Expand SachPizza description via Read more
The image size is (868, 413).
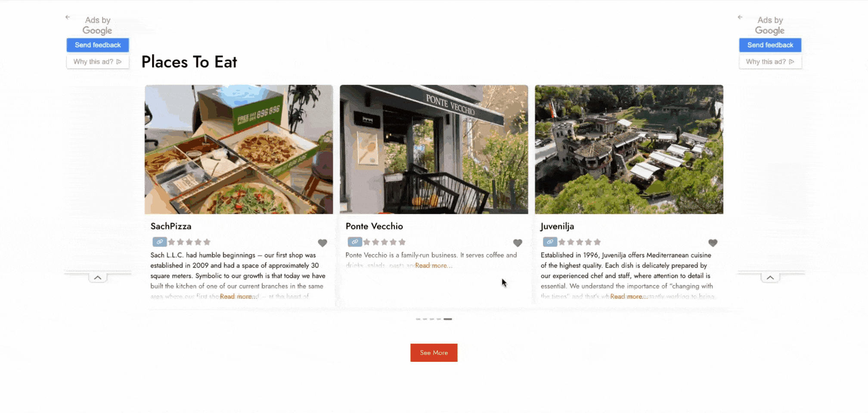coord(236,296)
